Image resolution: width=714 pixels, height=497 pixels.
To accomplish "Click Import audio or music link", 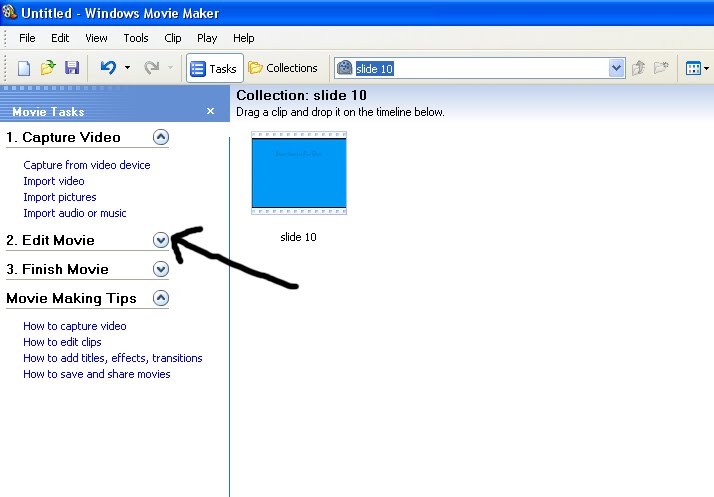I will point(75,213).
